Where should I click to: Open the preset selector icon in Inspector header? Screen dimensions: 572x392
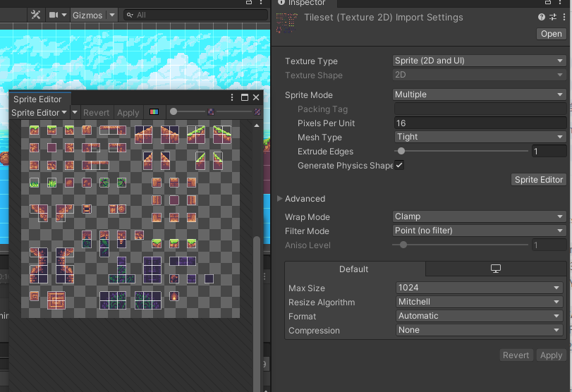553,17
